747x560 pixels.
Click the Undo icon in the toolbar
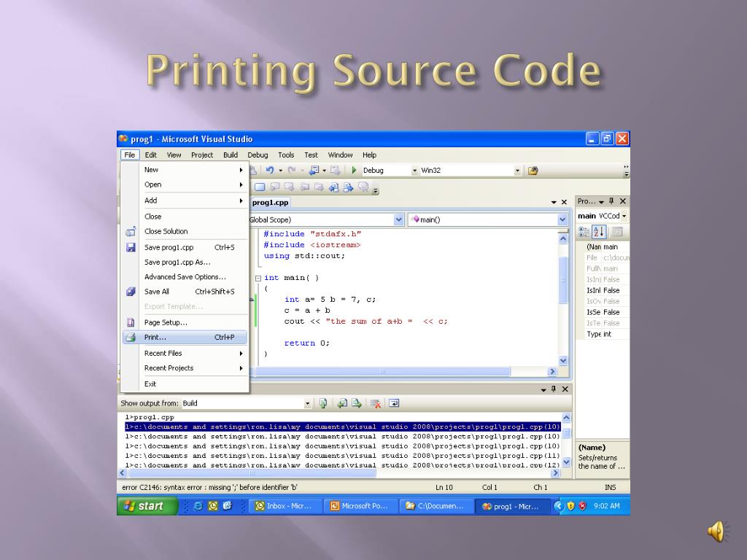tap(270, 170)
